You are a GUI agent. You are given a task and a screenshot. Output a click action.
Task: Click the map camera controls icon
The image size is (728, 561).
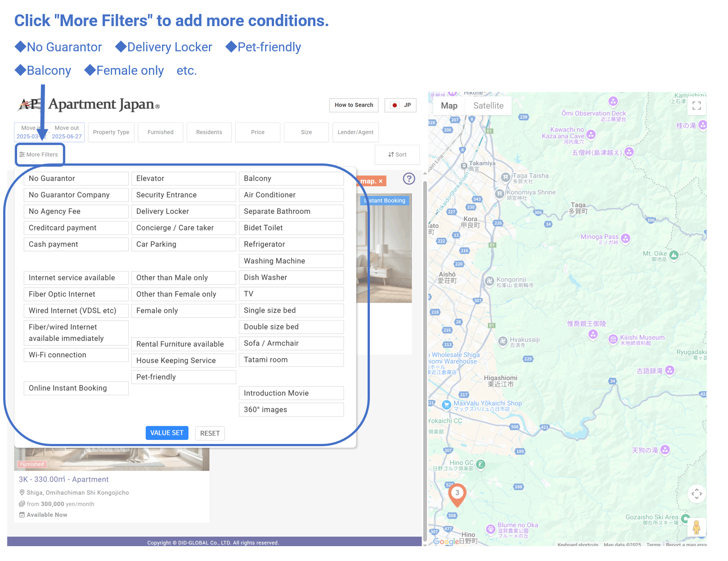pyautogui.click(x=697, y=494)
